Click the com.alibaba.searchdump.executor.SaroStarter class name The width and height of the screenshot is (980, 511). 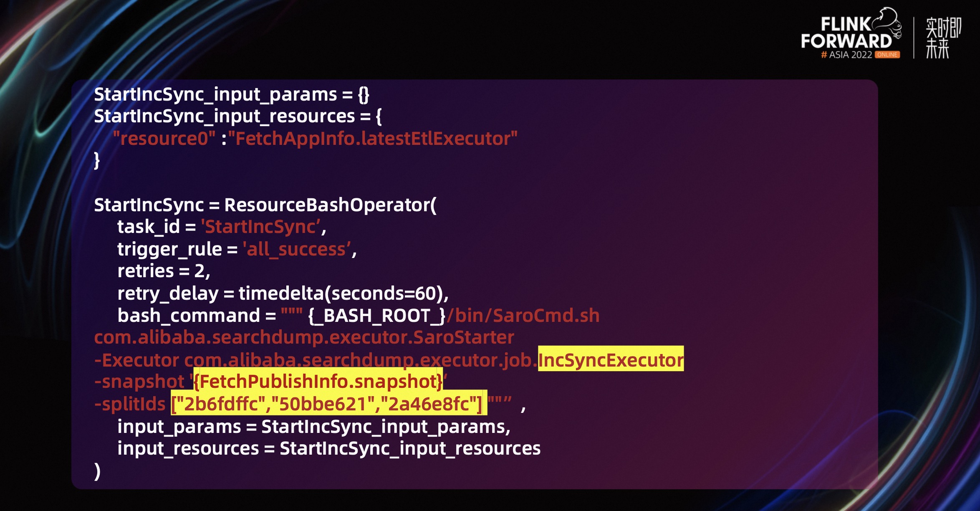(x=304, y=337)
